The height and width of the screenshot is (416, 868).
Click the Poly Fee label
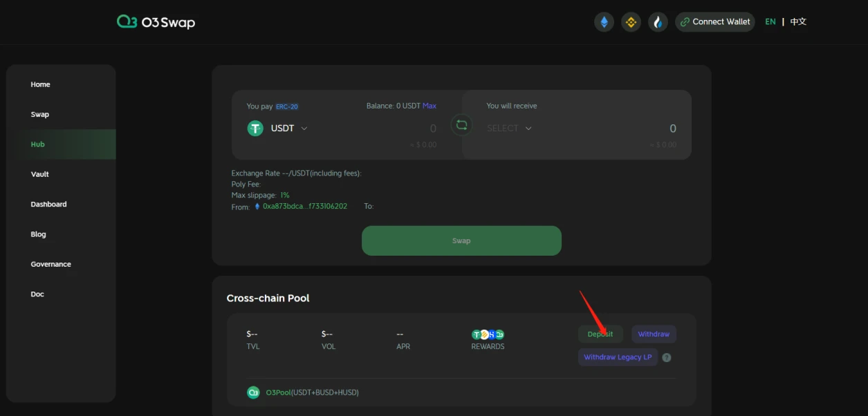click(x=246, y=185)
